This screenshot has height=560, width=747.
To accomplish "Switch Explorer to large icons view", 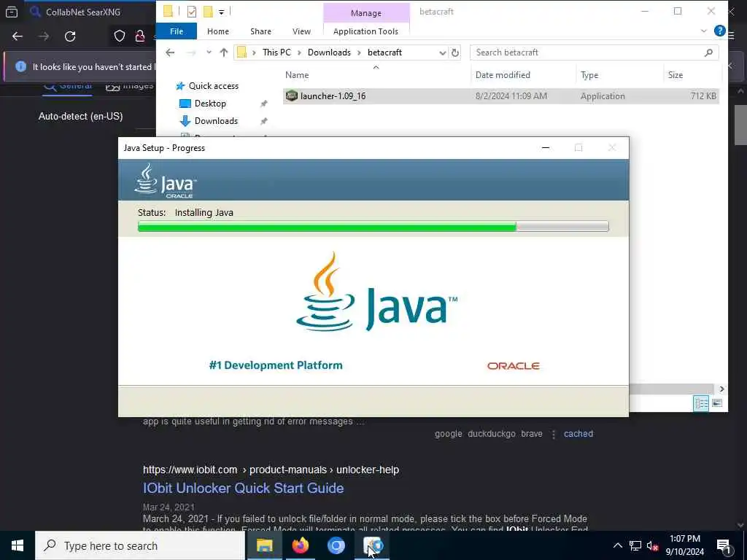I will coord(717,403).
